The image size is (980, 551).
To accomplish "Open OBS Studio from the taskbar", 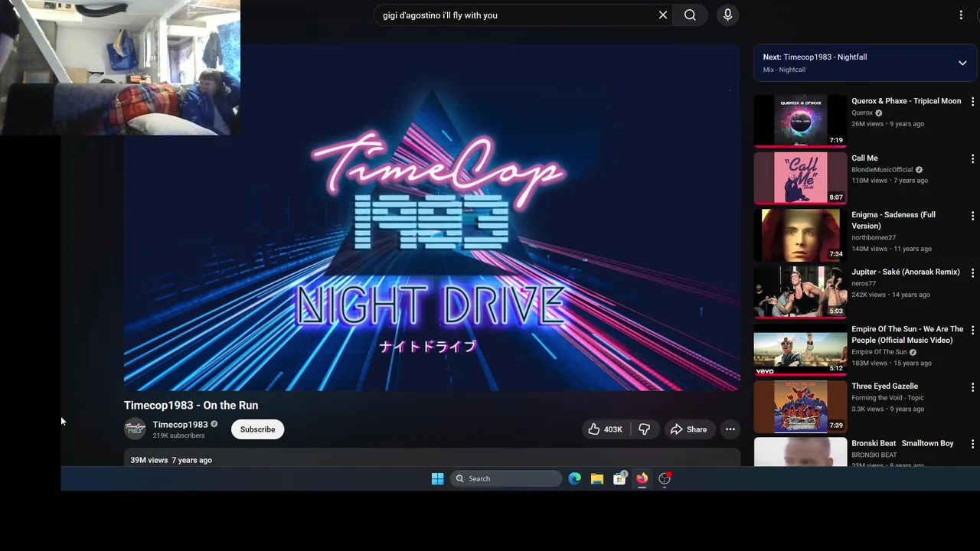I will click(665, 479).
